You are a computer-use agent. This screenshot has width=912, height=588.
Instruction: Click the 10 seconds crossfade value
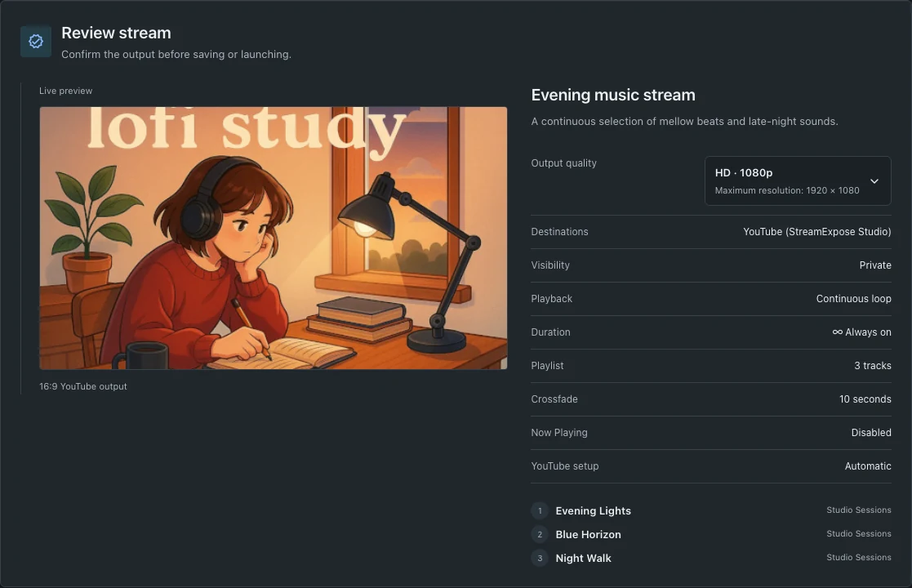[x=865, y=399]
